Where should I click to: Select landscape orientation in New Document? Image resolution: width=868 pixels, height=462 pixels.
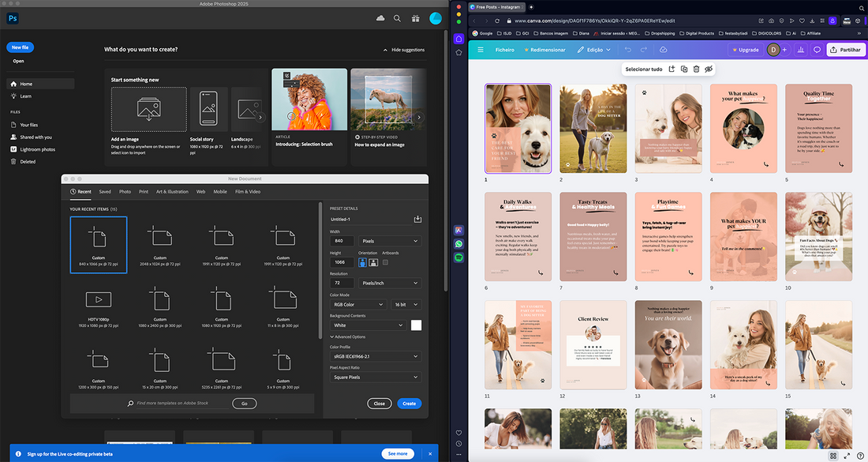[x=373, y=262]
